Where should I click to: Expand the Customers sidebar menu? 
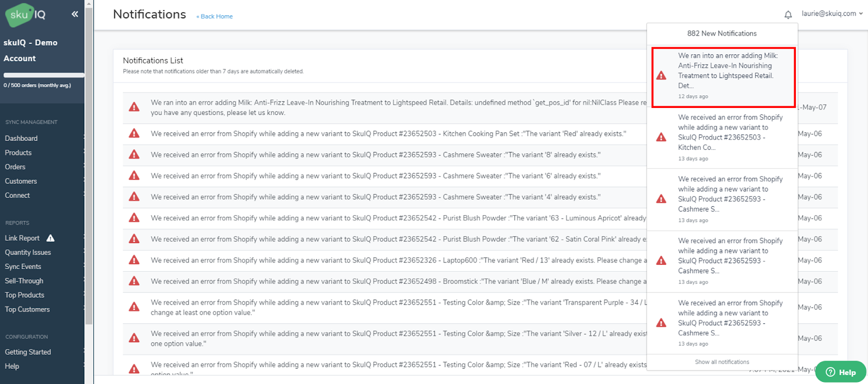[21, 181]
